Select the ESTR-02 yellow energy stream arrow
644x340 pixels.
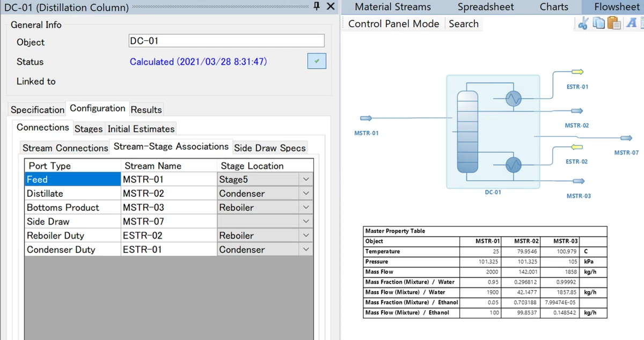tap(577, 147)
